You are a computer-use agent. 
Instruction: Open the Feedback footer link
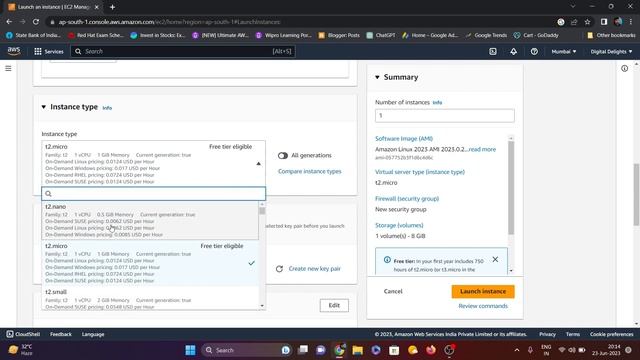pyautogui.click(x=61, y=334)
